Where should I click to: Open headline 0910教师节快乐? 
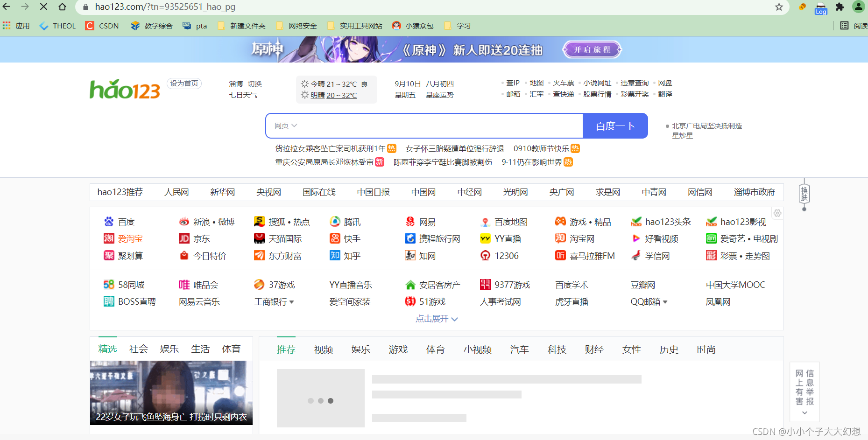pyautogui.click(x=542, y=148)
